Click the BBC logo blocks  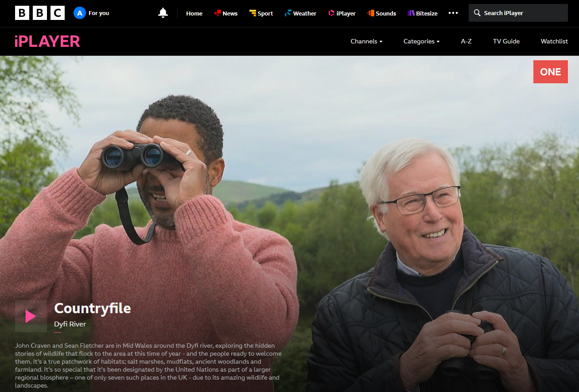pyautogui.click(x=39, y=13)
